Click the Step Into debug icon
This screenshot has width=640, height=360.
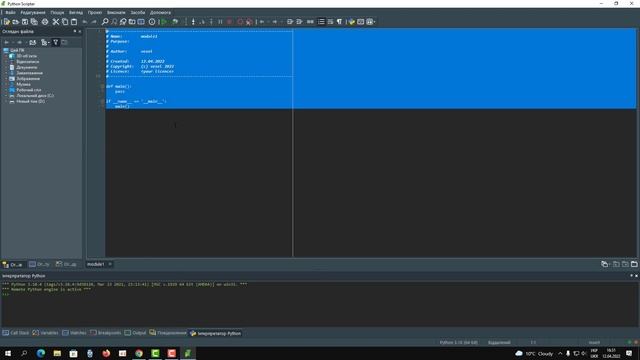point(193,22)
